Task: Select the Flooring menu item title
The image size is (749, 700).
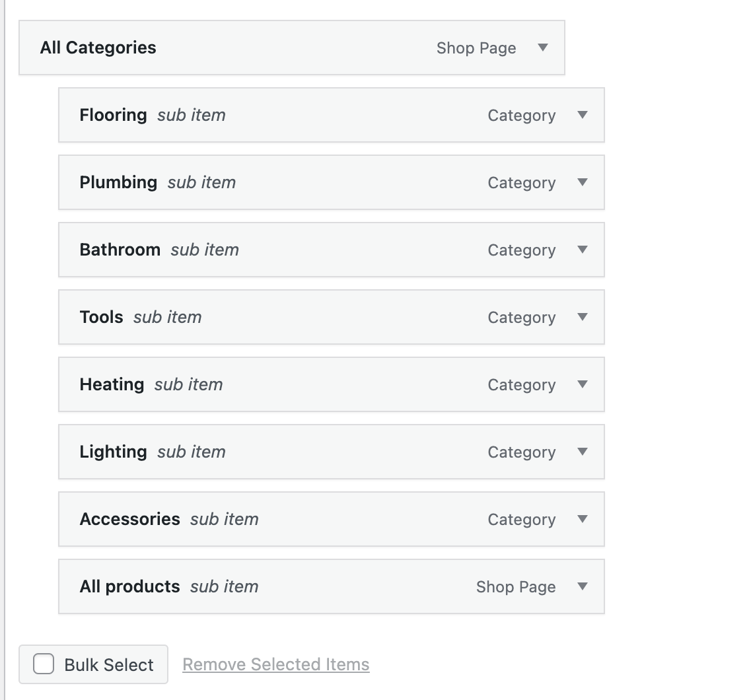Action: click(x=113, y=115)
